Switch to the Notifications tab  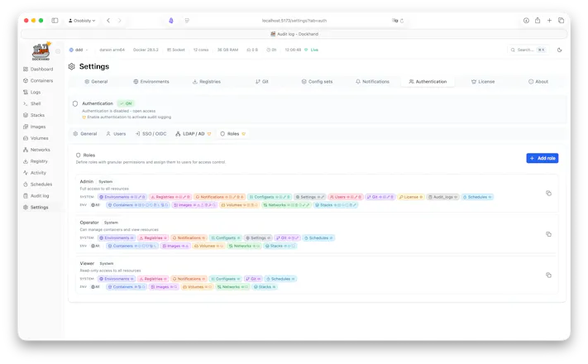pos(372,82)
